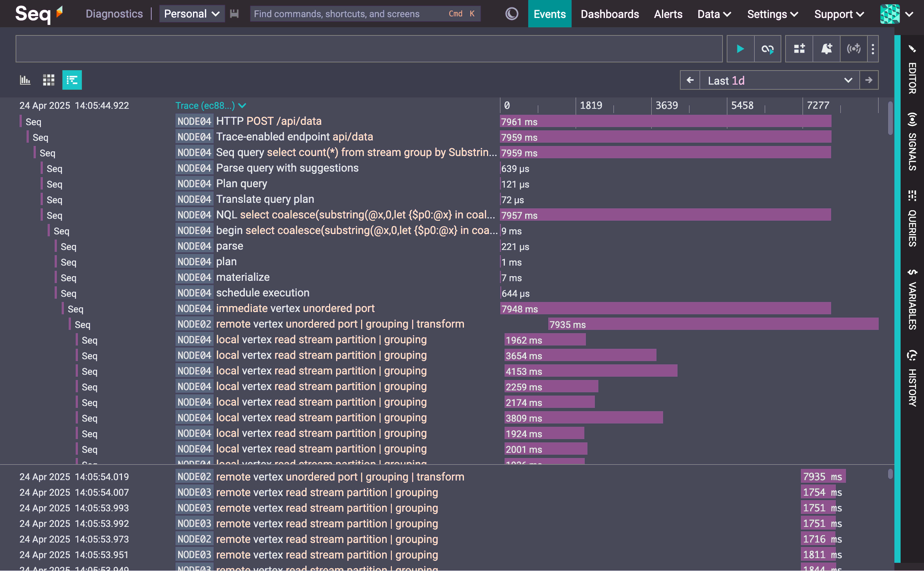924x571 pixels.
Task: Click into the query filter input
Action: pos(369,49)
